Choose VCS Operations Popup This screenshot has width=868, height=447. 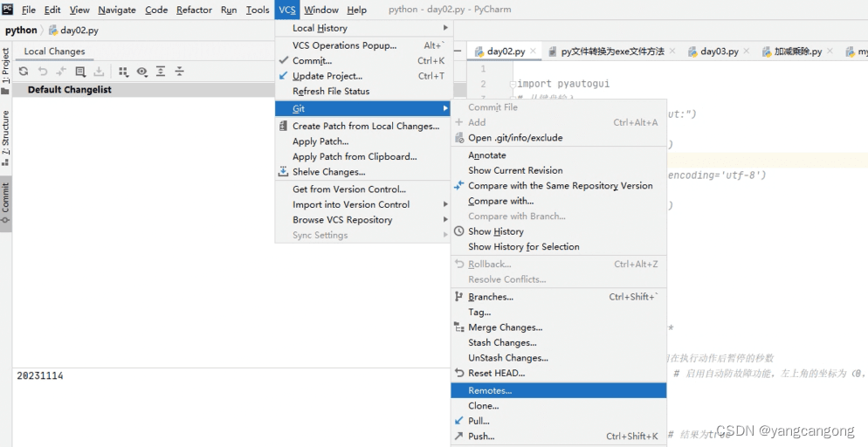point(363,45)
